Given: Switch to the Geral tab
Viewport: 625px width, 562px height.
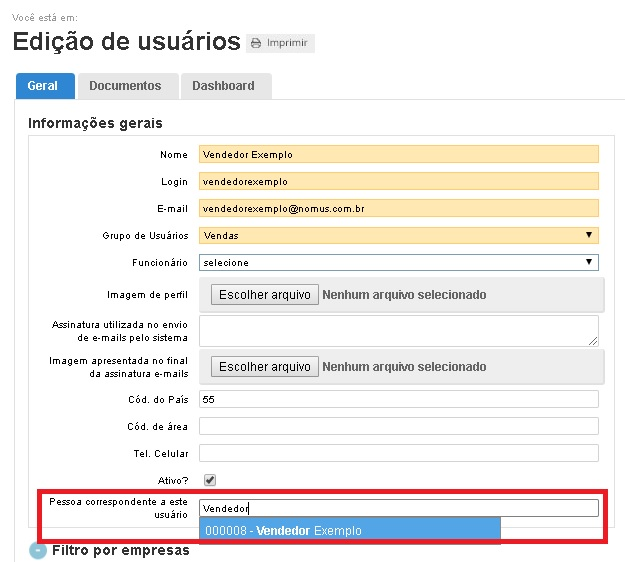Looking at the screenshot, I should [x=45, y=86].
